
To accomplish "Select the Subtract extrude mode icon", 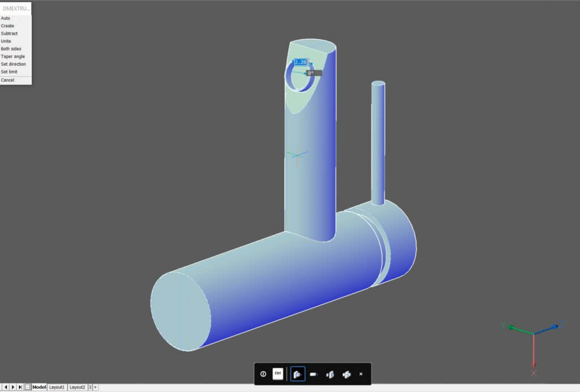I will coord(314,374).
